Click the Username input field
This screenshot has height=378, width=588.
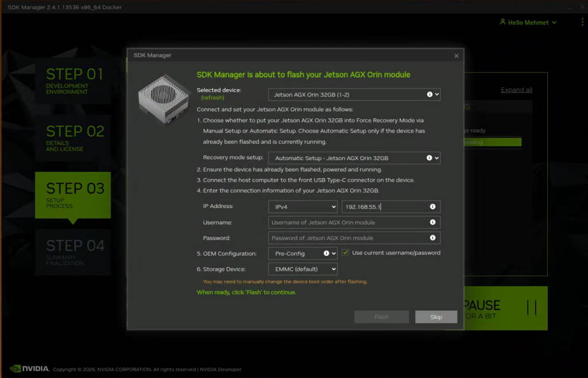[354, 222]
